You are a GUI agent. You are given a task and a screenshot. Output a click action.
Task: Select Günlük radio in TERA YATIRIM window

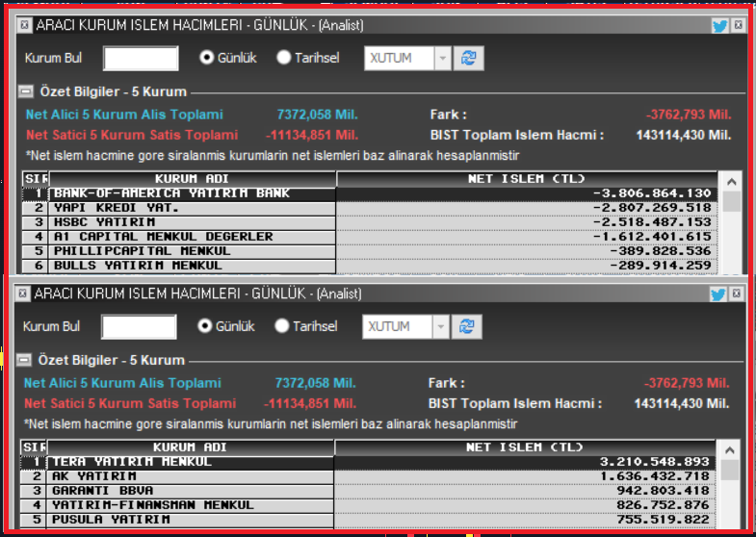point(205,326)
